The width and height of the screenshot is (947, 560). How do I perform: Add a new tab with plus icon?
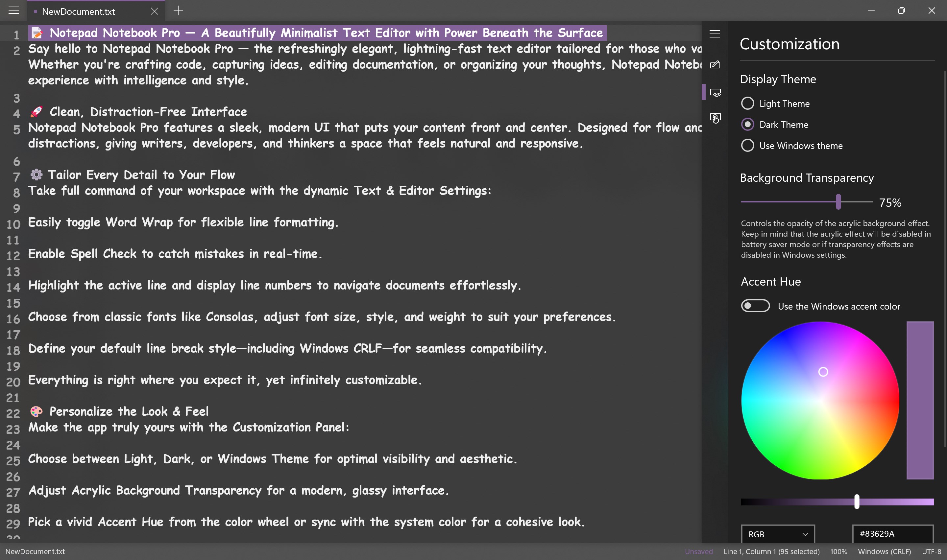click(x=178, y=11)
